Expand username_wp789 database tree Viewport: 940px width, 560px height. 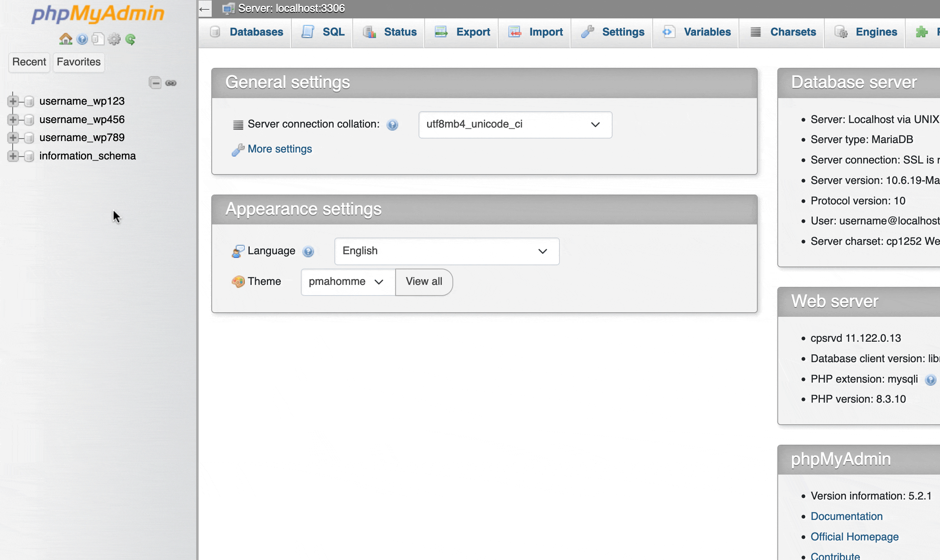[13, 138]
